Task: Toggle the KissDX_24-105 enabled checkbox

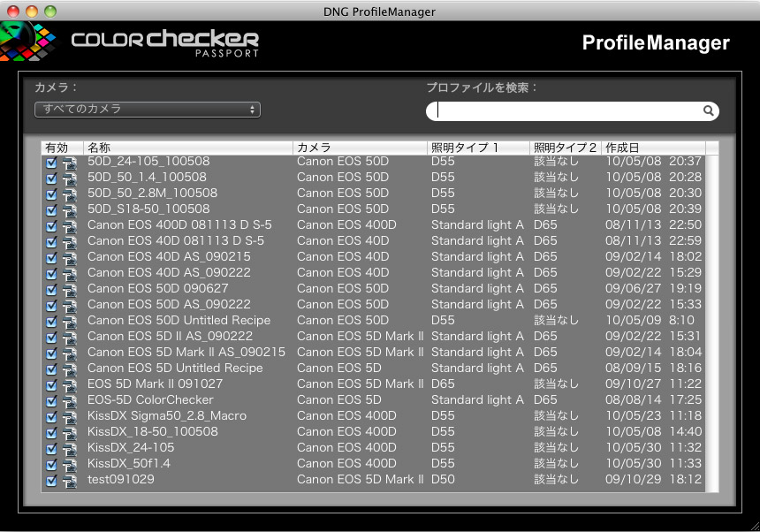Action: (x=51, y=449)
